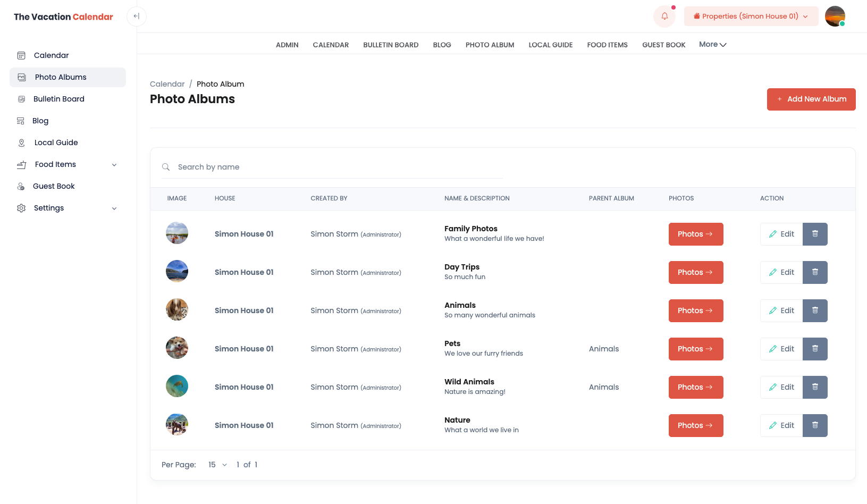Click the Add New Album button
The image size is (867, 504).
coord(811,99)
